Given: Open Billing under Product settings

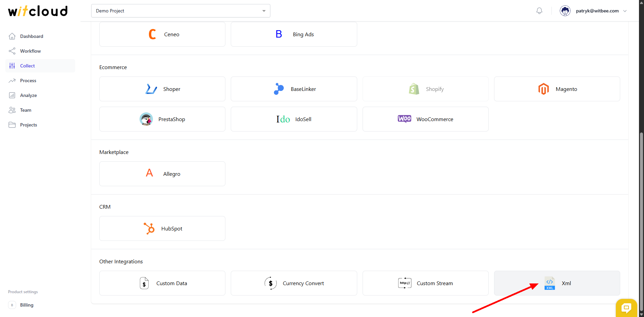Looking at the screenshot, I should point(26,305).
